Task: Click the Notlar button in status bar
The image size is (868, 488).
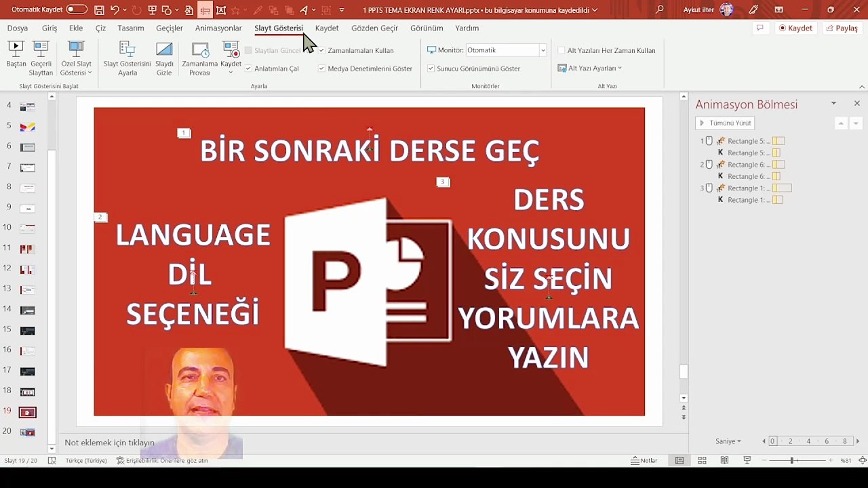Action: click(644, 460)
